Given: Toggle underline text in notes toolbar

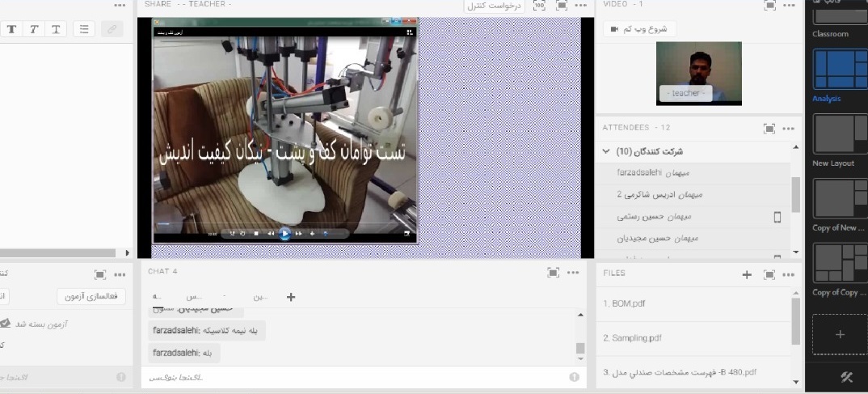Looking at the screenshot, I should [56, 29].
